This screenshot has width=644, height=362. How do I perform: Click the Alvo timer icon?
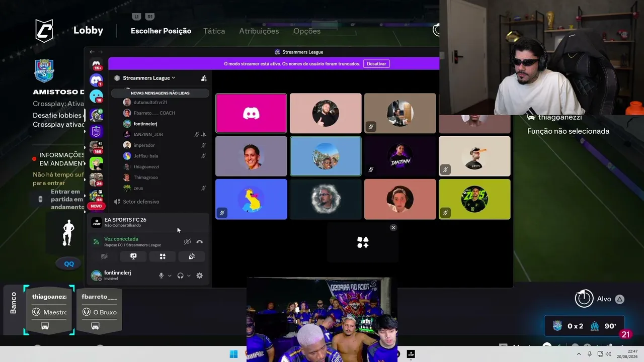584,299
